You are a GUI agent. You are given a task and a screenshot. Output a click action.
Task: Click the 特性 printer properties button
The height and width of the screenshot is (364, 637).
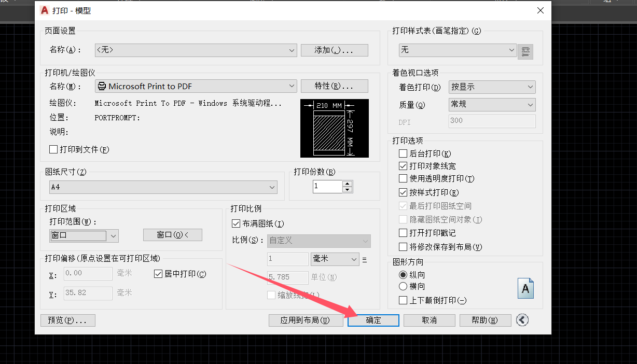click(x=335, y=86)
